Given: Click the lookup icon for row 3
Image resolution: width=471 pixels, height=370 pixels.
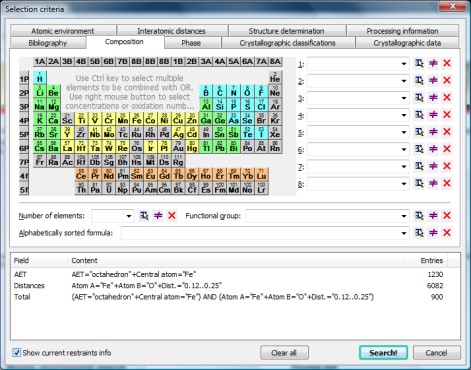Looking at the screenshot, I should [x=419, y=97].
